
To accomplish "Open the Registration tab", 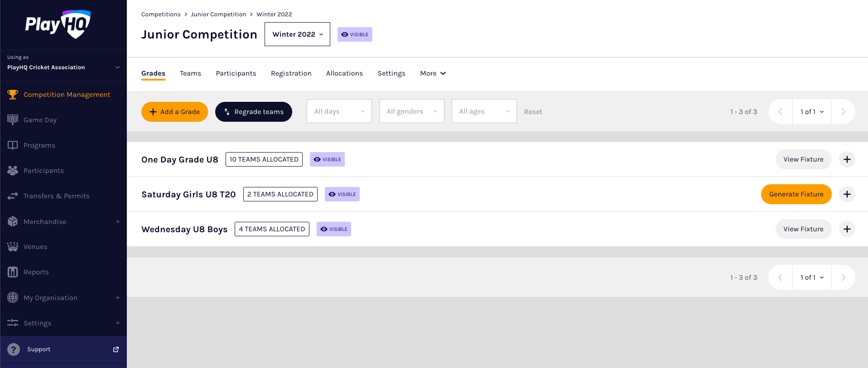I will pos(291,73).
